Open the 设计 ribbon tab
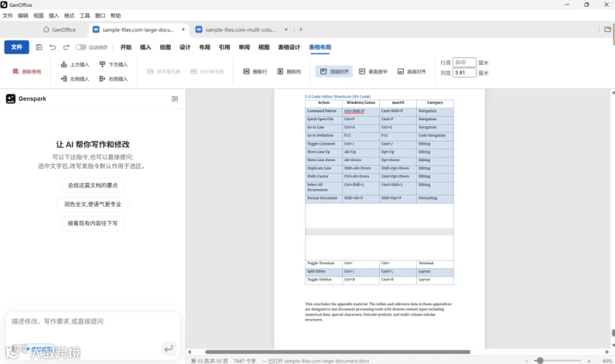 [184, 47]
